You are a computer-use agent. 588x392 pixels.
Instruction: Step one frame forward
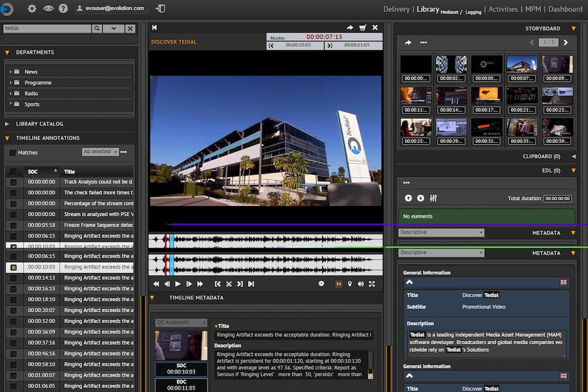(189, 284)
